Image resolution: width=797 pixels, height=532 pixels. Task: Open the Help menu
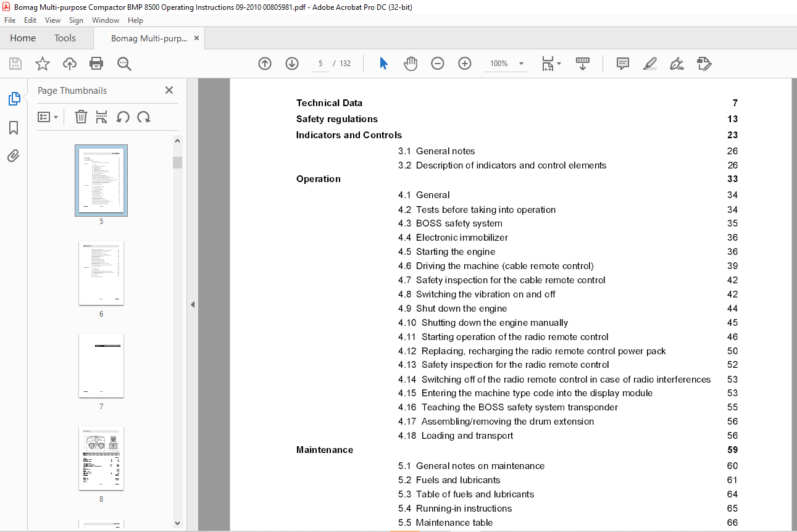click(x=135, y=20)
